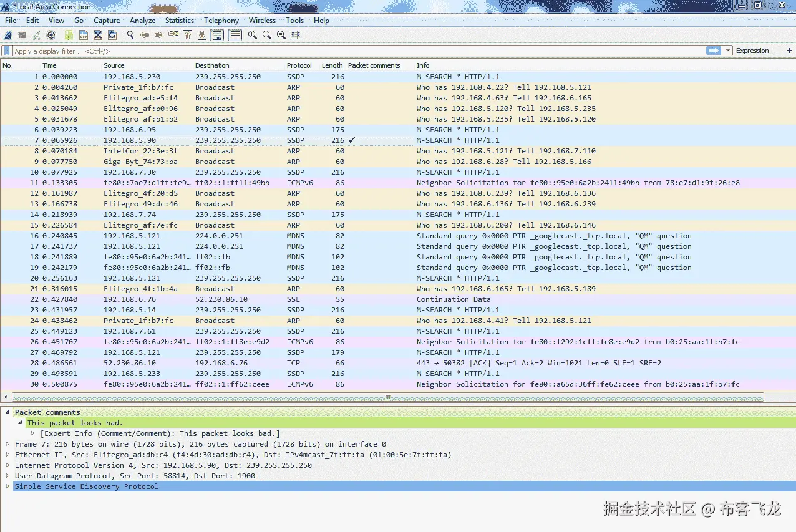
Task: Save this capture file icon
Action: (x=83, y=36)
